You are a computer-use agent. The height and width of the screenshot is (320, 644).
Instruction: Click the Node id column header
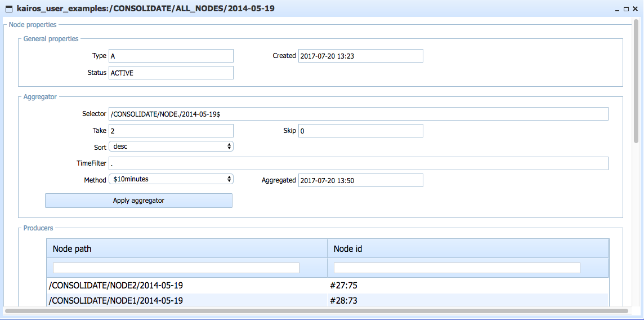[467, 248]
